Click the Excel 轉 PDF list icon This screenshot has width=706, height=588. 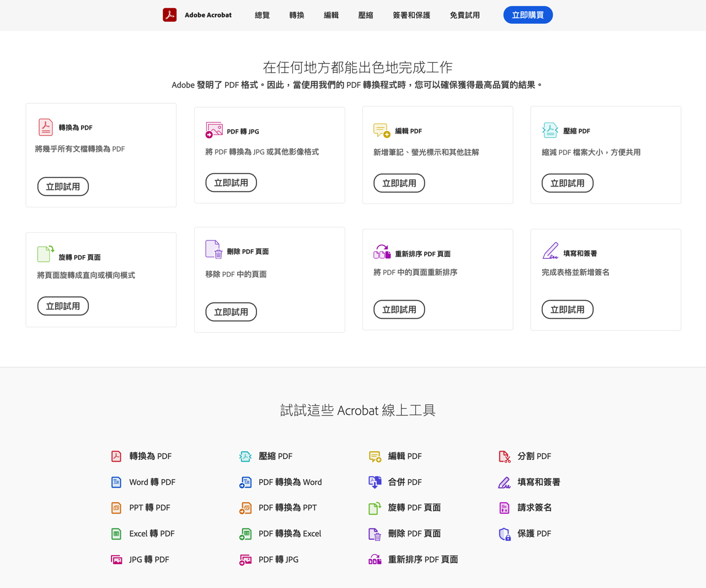coord(116,533)
